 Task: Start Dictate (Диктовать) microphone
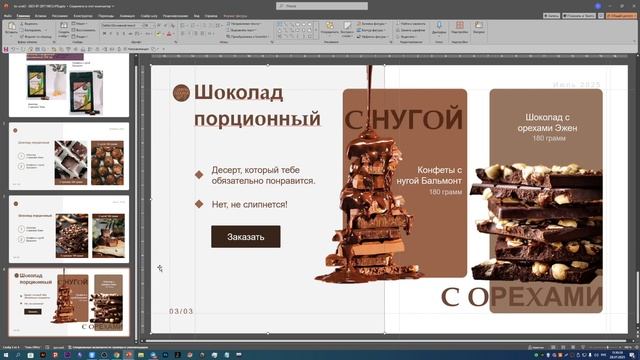pos(439,28)
